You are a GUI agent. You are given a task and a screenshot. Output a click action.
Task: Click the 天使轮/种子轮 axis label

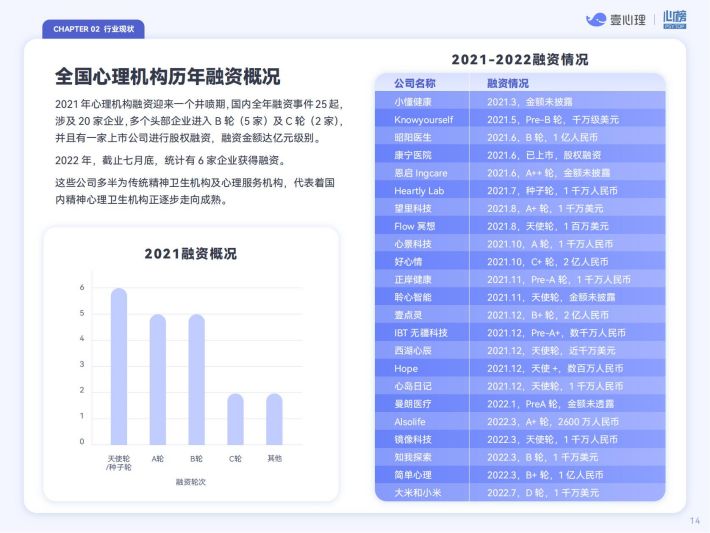point(119,463)
